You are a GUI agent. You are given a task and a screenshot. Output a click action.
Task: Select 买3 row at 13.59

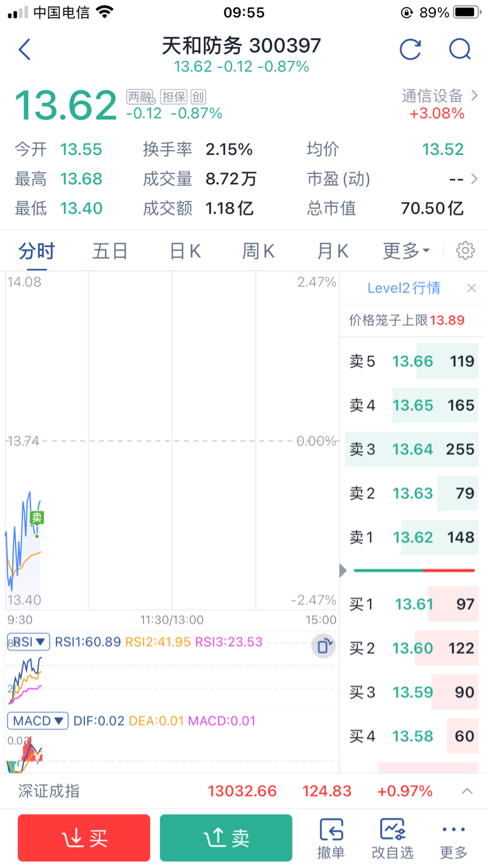point(412,692)
